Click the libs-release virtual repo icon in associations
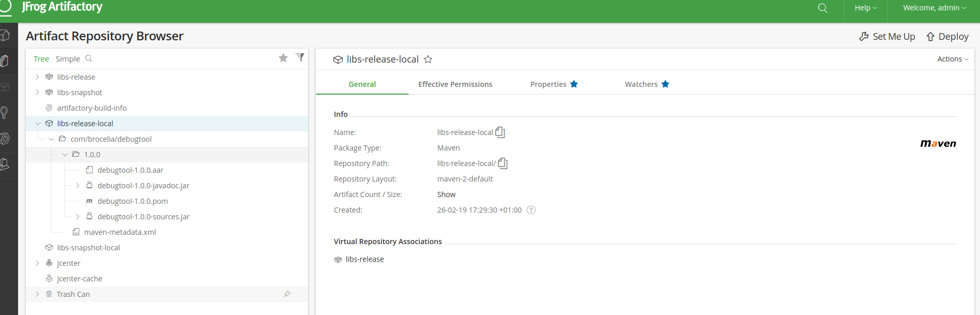Screen dimensions: 980x315 pos(338,260)
